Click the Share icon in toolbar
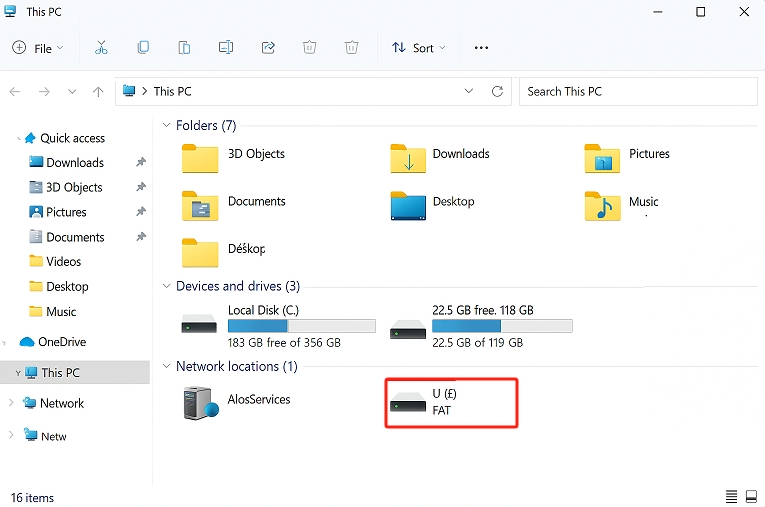Screen dimensions: 765x507 [268, 47]
